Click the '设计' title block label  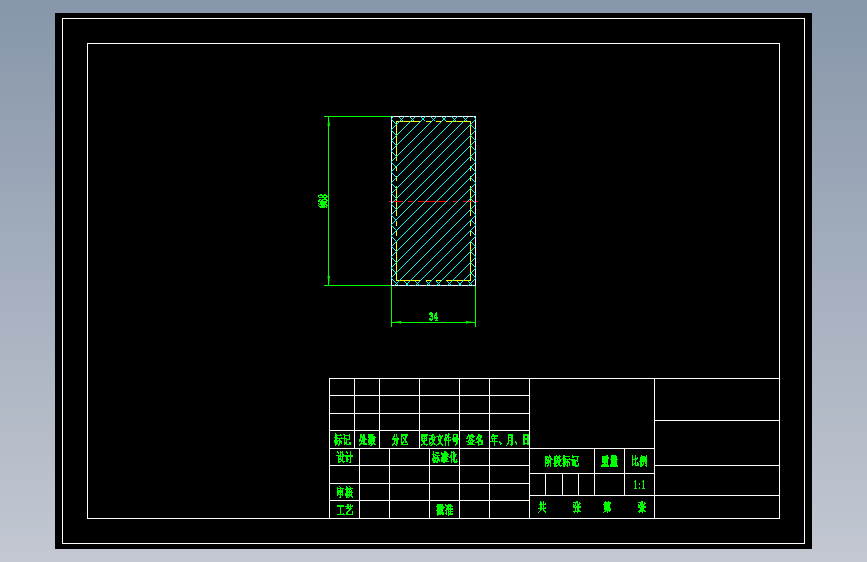pyautogui.click(x=344, y=457)
